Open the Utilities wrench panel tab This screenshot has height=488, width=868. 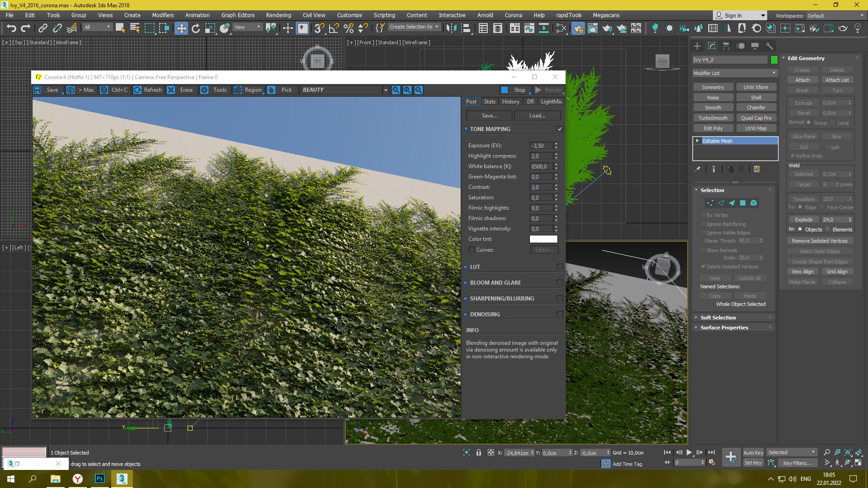769,46
